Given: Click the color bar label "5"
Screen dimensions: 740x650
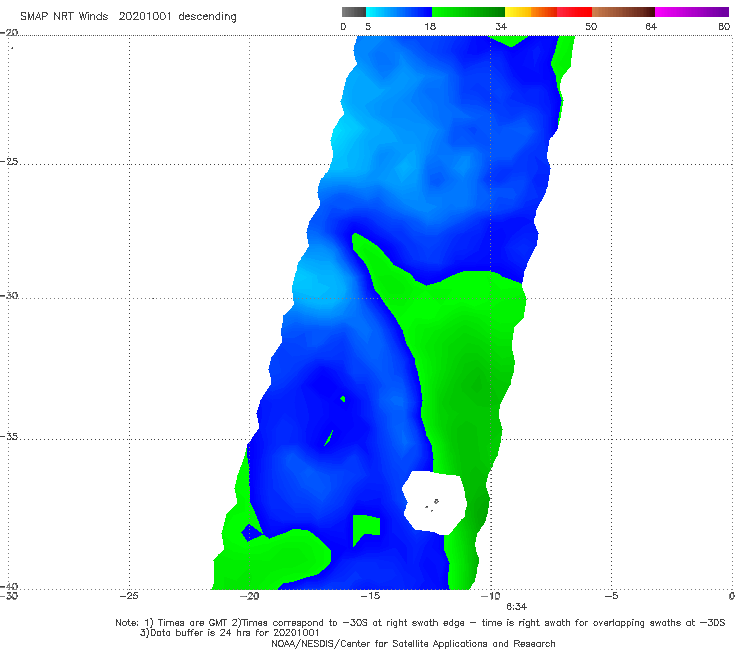Looking at the screenshot, I should 368,27.
